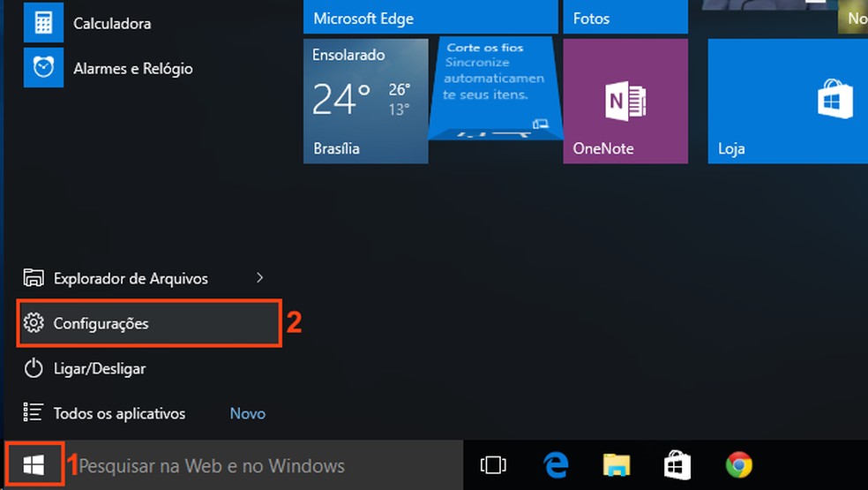The width and height of the screenshot is (868, 490).
Task: Open the Brasília weather tile
Action: 366,101
